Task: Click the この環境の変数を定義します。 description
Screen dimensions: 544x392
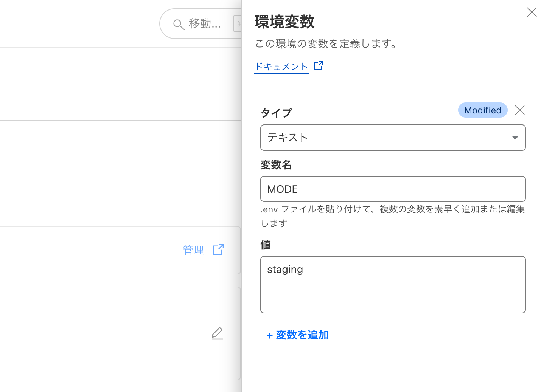Action: click(326, 44)
